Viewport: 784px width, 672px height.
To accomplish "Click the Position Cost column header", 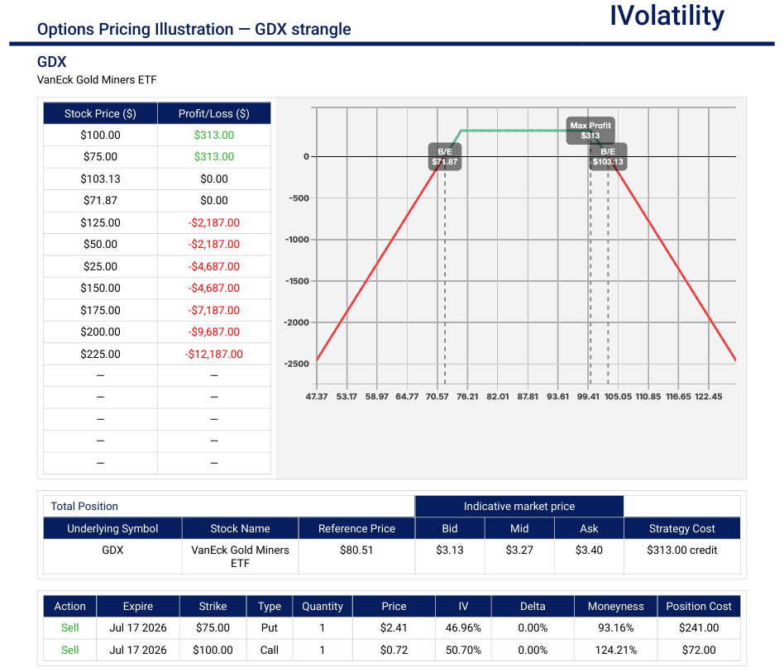I will pyautogui.click(x=699, y=606).
